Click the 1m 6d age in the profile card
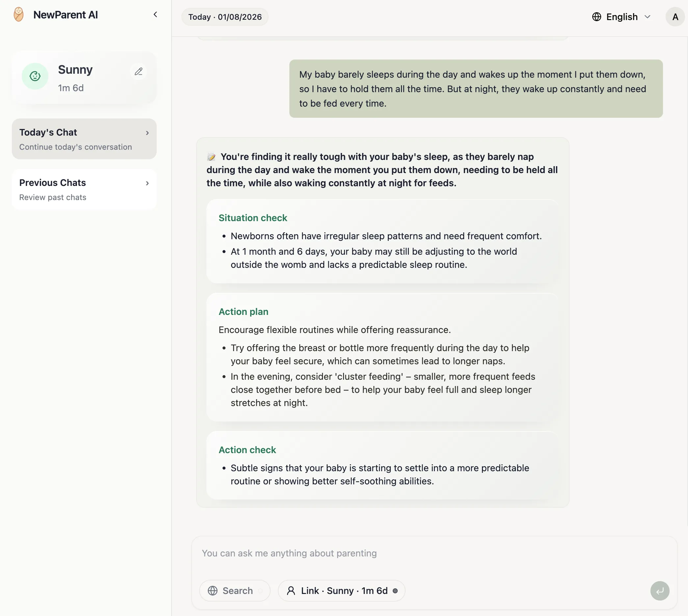The height and width of the screenshot is (616, 688). point(71,88)
